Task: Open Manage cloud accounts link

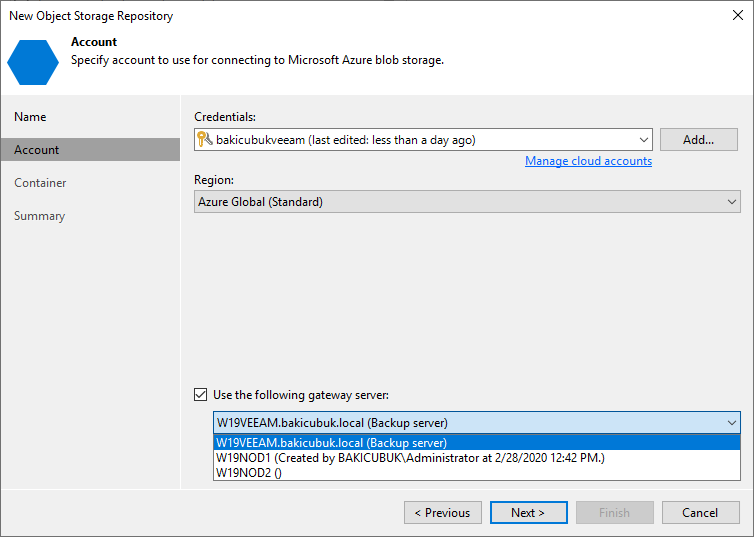Action: pyautogui.click(x=588, y=161)
